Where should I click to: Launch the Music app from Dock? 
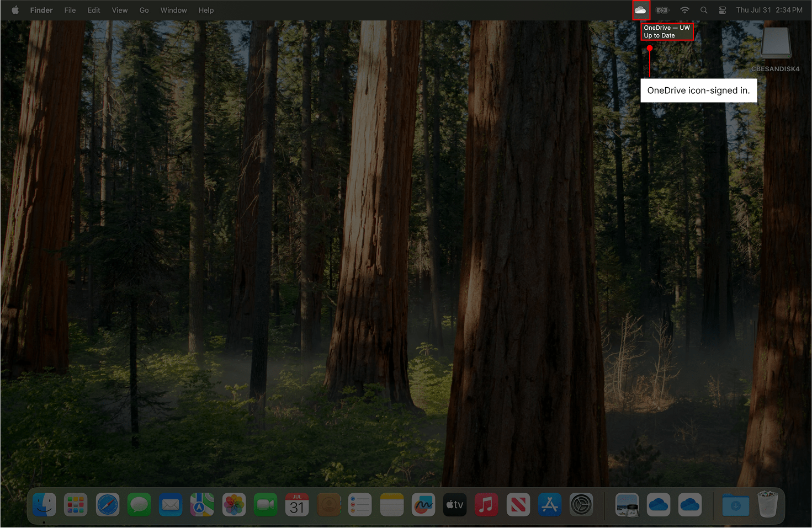tap(486, 504)
